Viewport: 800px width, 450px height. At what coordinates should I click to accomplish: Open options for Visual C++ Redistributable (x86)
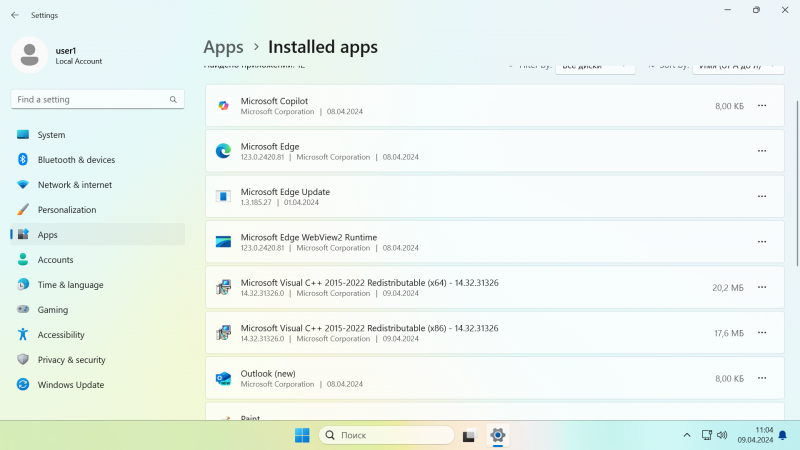(x=762, y=333)
